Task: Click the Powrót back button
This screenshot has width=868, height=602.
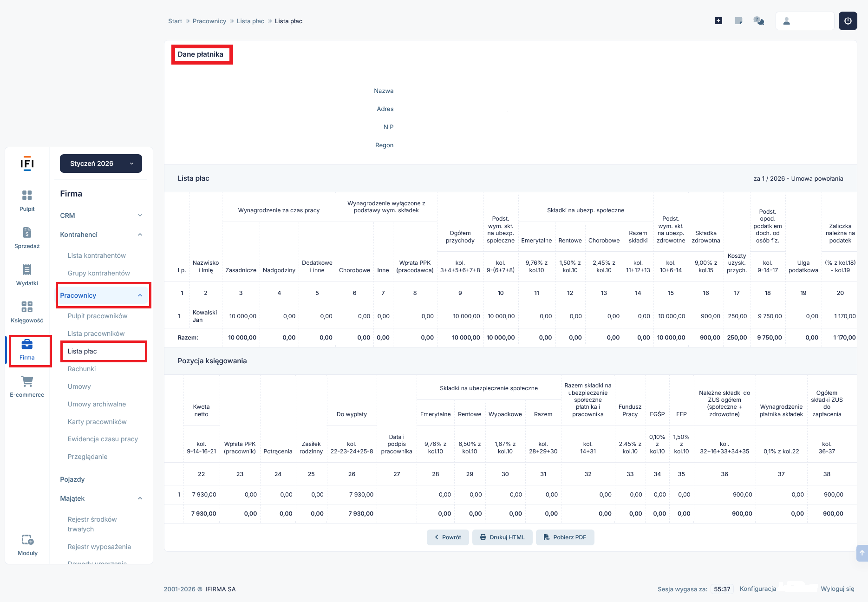Action: (448, 537)
